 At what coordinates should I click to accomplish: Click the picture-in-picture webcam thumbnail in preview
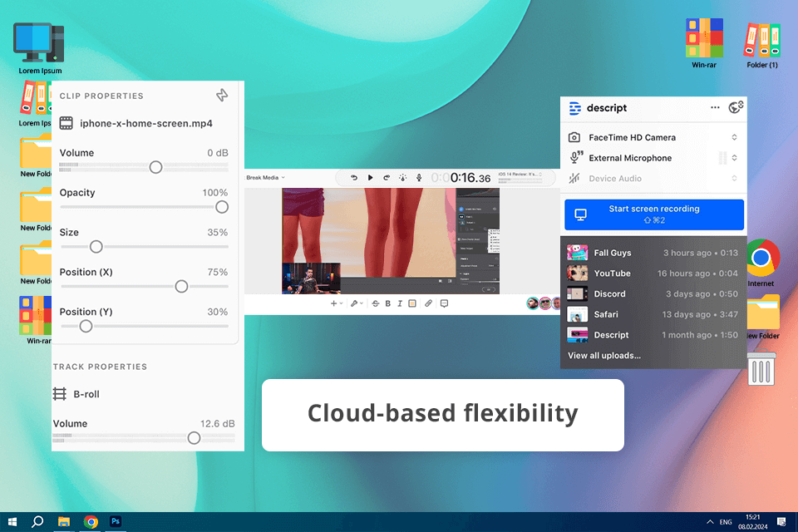[311, 278]
